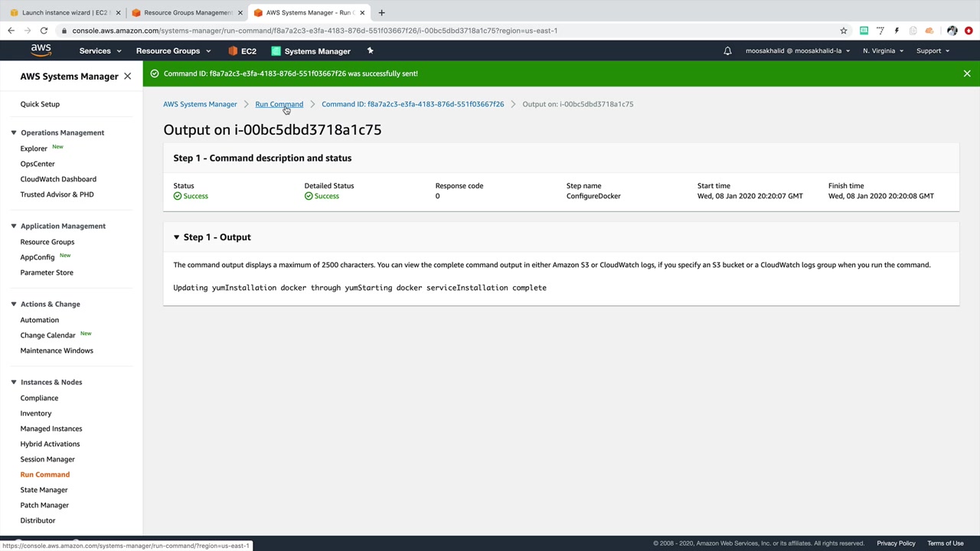980x551 pixels.
Task: Open Managed Instances
Action: tap(51, 429)
